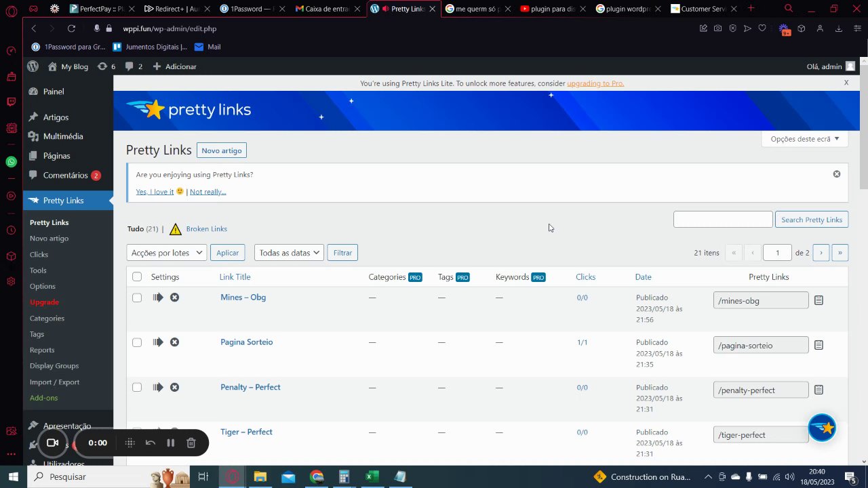This screenshot has width=868, height=488.
Task: Open the Display Groups submenu item
Action: [54, 366]
